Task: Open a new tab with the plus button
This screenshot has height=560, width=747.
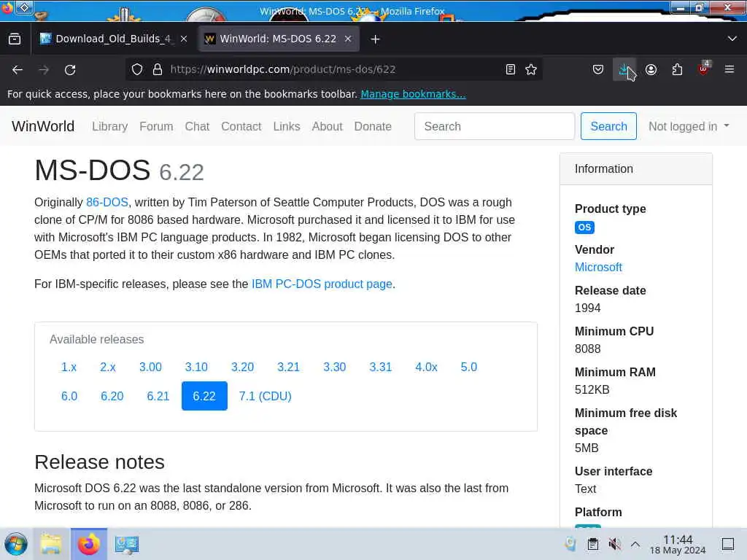Action: click(376, 39)
